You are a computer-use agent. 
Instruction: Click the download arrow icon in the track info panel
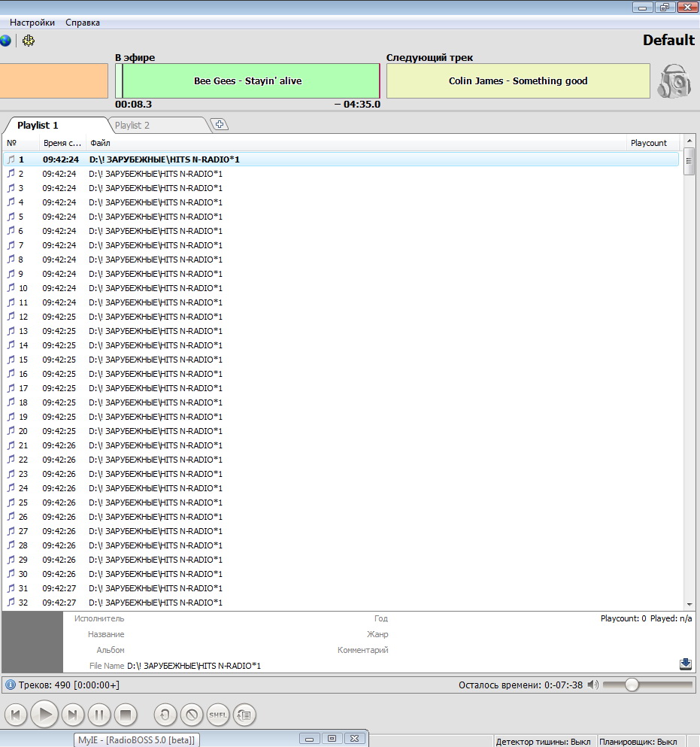[x=686, y=664]
